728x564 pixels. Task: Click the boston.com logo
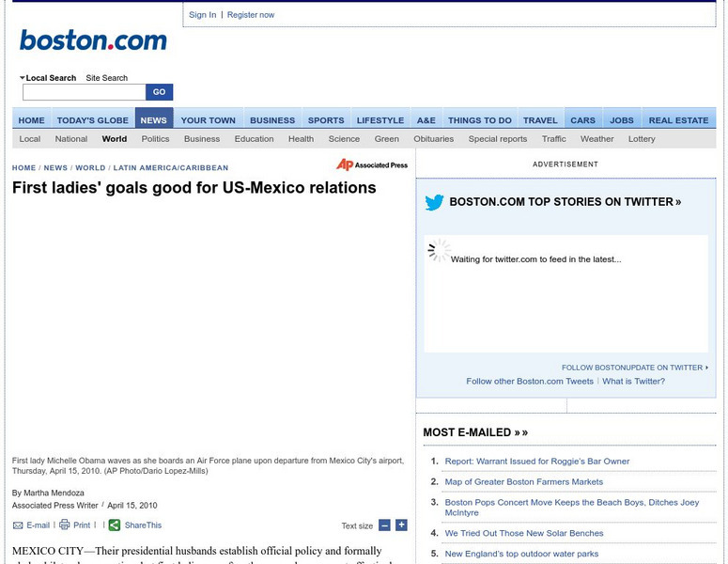coord(93,40)
